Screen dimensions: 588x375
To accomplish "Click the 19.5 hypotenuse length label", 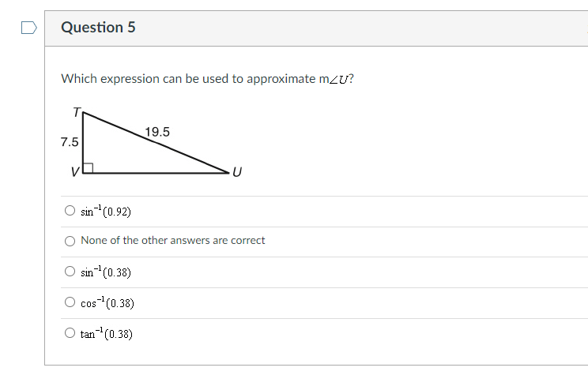I will [x=157, y=132].
